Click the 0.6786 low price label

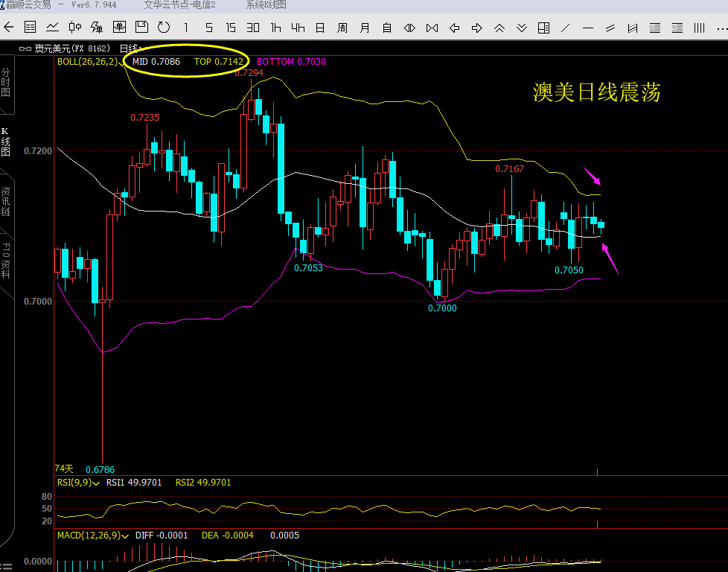click(100, 470)
